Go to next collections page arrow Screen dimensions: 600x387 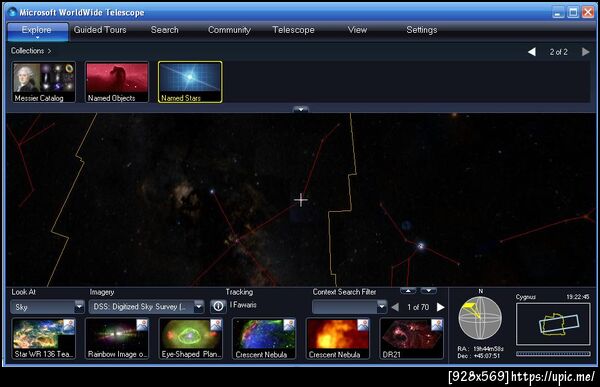click(x=585, y=52)
